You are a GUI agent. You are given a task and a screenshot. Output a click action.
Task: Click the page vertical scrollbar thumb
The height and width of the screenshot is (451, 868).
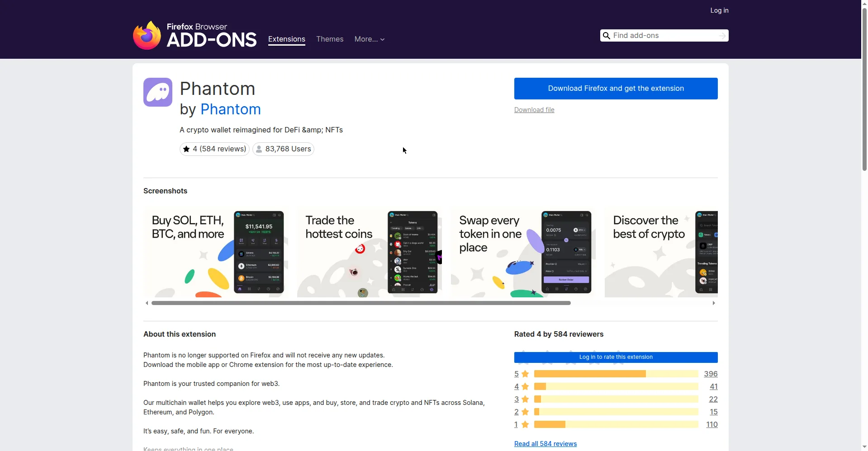tap(864, 89)
